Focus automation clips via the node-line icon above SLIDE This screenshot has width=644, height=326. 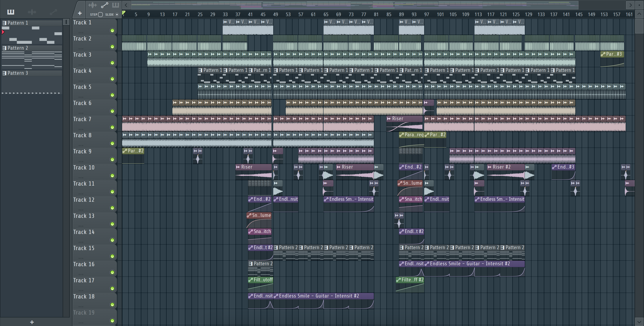click(104, 5)
